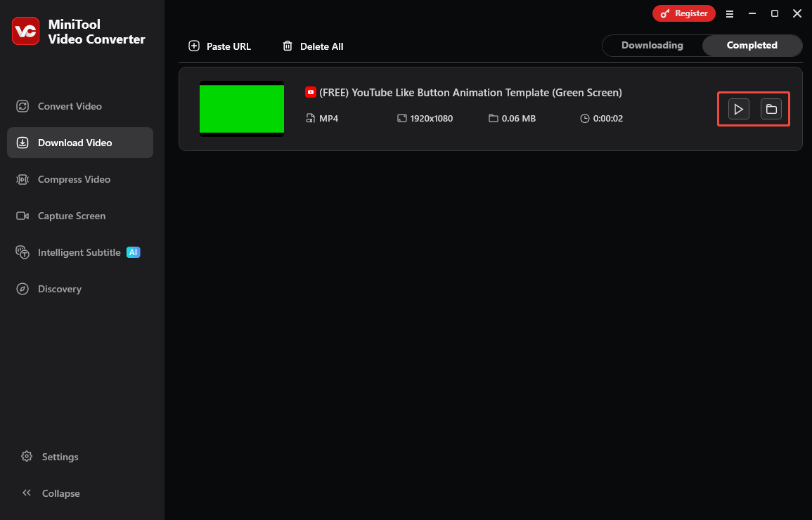
Task: Click the YouTube icon beside the video title
Action: pos(309,92)
